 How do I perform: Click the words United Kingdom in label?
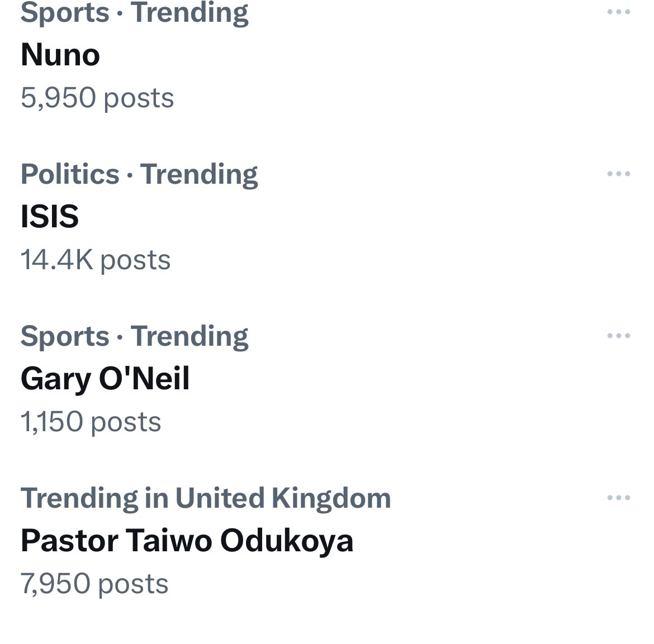pos(283,498)
